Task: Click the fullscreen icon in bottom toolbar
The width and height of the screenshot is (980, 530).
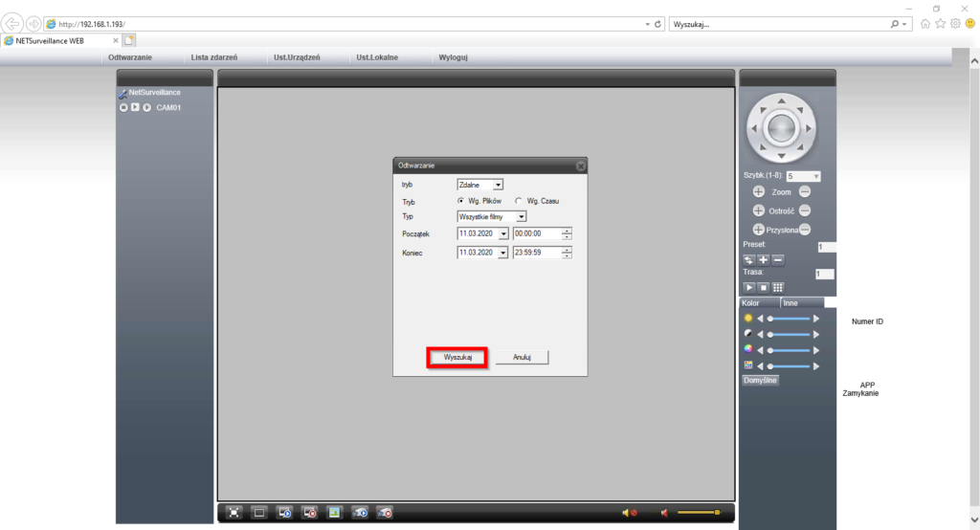Action: [x=234, y=513]
